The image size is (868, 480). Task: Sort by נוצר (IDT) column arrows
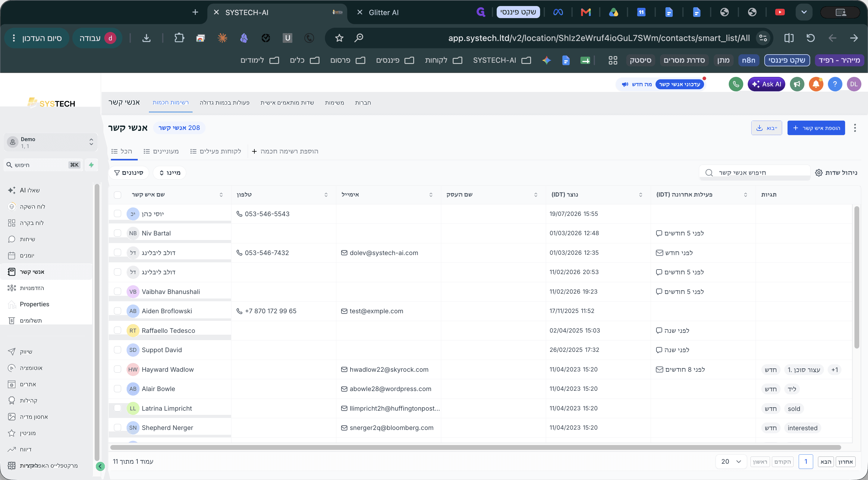640,194
